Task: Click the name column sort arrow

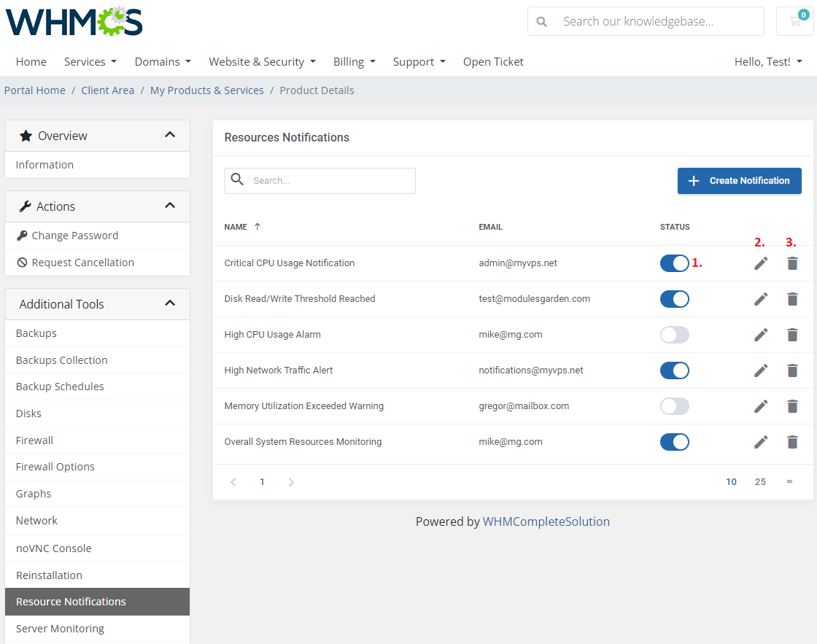Action: tap(257, 227)
